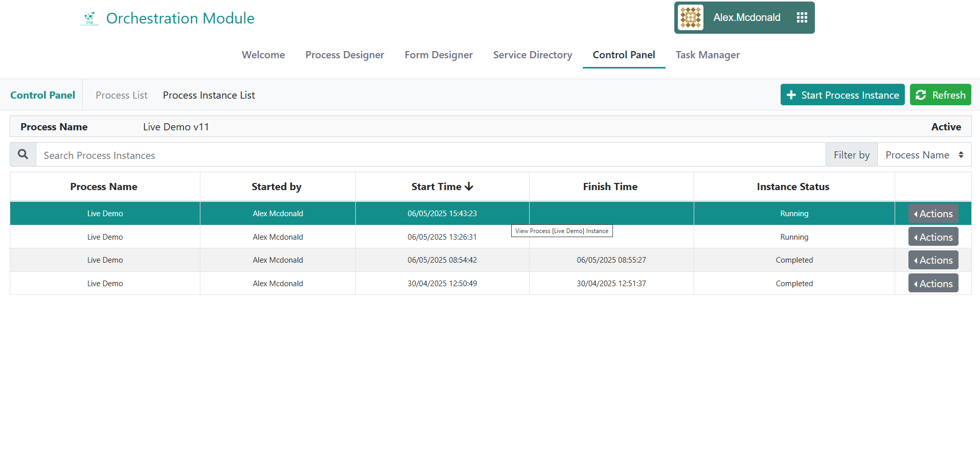Open the apps grid icon
This screenshot has height=463, width=980.
click(802, 18)
